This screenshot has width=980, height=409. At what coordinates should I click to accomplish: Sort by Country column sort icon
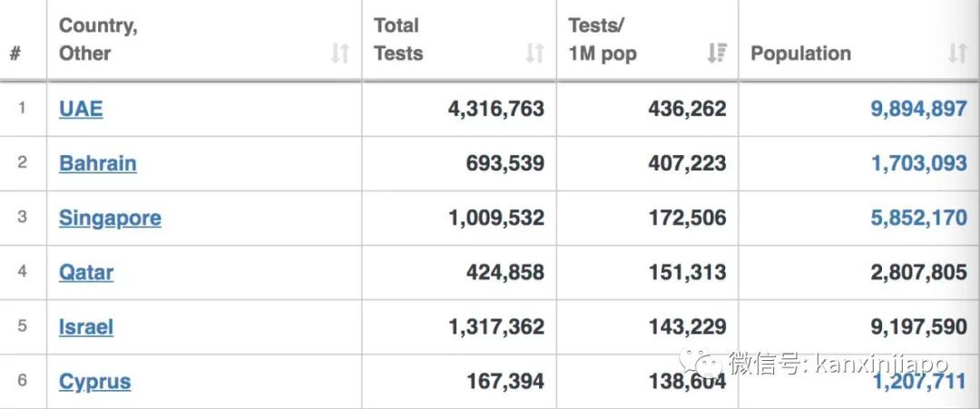click(x=339, y=54)
